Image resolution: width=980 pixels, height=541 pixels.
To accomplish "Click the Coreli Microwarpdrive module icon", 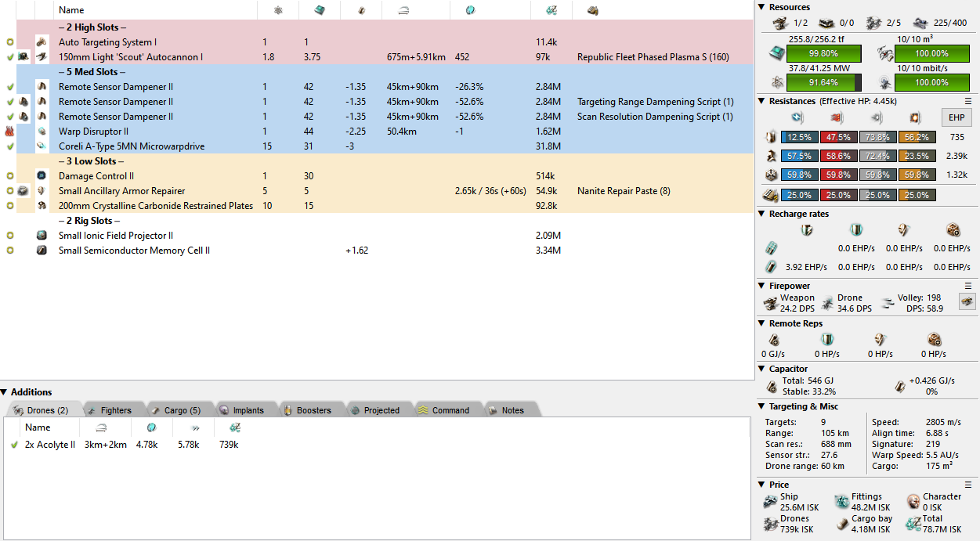I will [x=42, y=146].
